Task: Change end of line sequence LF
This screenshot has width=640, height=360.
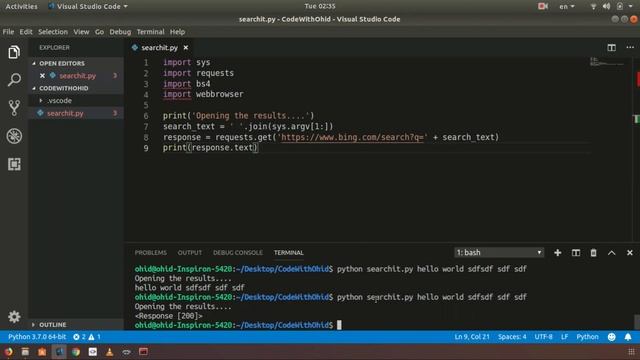Action: pos(564,337)
